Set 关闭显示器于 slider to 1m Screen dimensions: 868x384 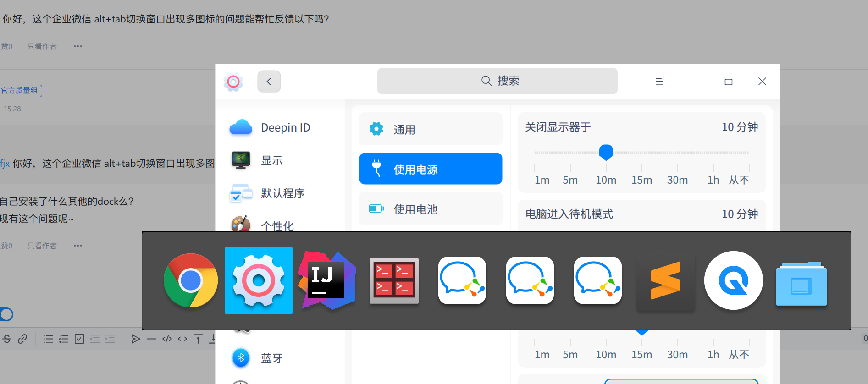click(x=542, y=180)
